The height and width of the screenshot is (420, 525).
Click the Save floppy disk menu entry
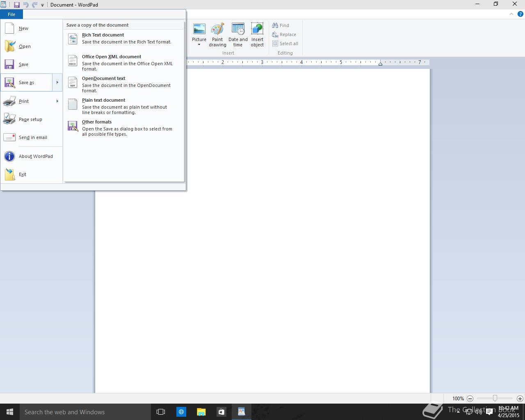pos(31,64)
